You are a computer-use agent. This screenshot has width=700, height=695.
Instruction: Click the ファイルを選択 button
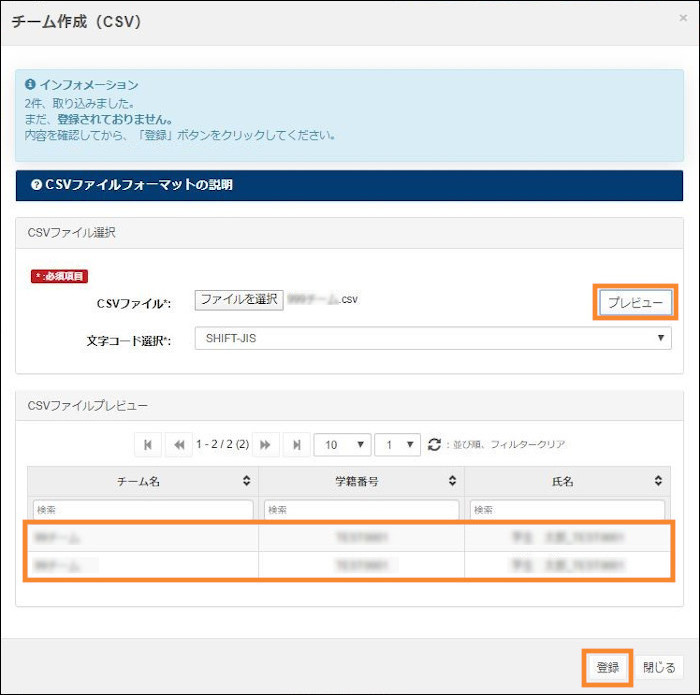tap(239, 299)
